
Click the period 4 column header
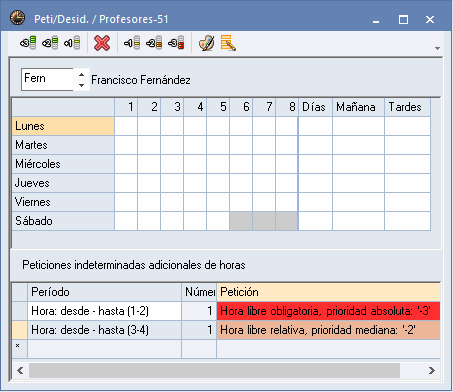pyautogui.click(x=195, y=107)
